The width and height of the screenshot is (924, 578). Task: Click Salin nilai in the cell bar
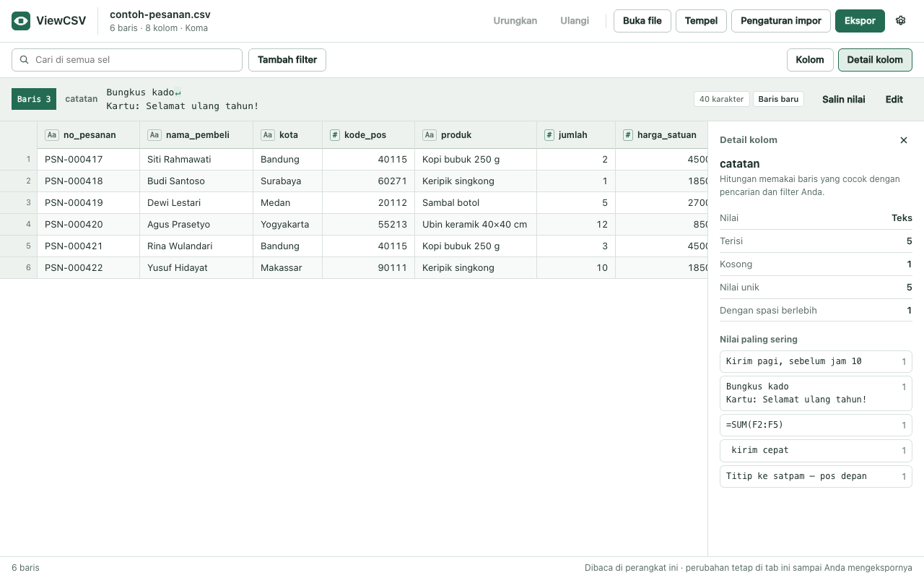[844, 99]
